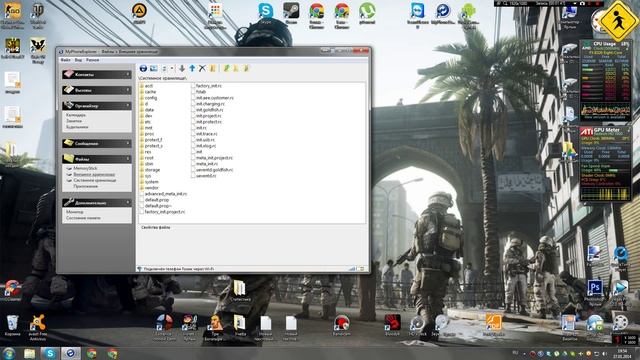Click the X delete icon in toolbar
This screenshot has height=360, width=640.
click(x=202, y=69)
